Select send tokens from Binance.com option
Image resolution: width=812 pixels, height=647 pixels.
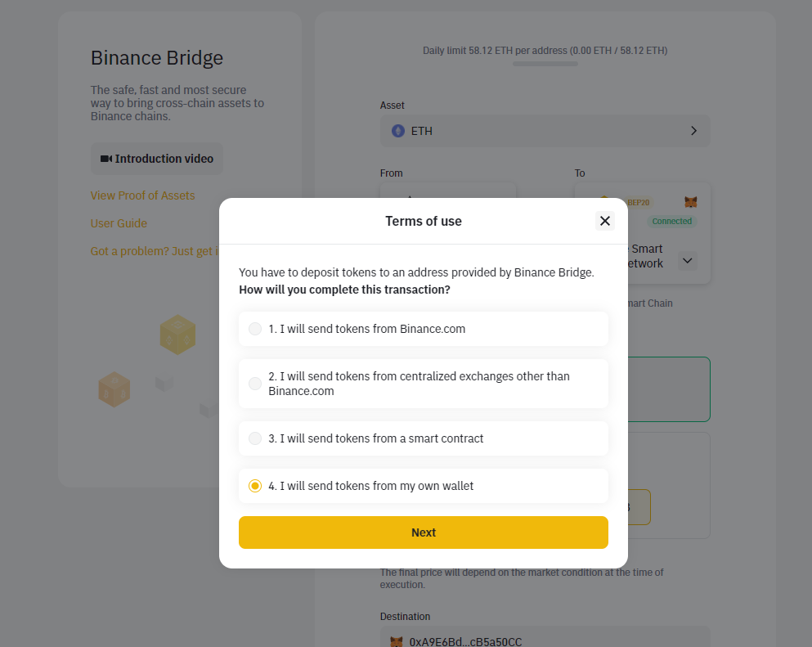(x=255, y=329)
